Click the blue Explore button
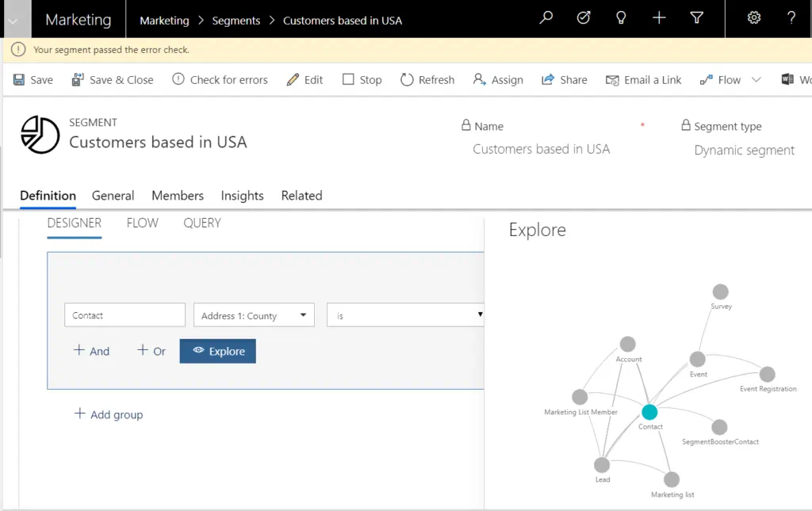Image resolution: width=812 pixels, height=511 pixels. coord(217,351)
